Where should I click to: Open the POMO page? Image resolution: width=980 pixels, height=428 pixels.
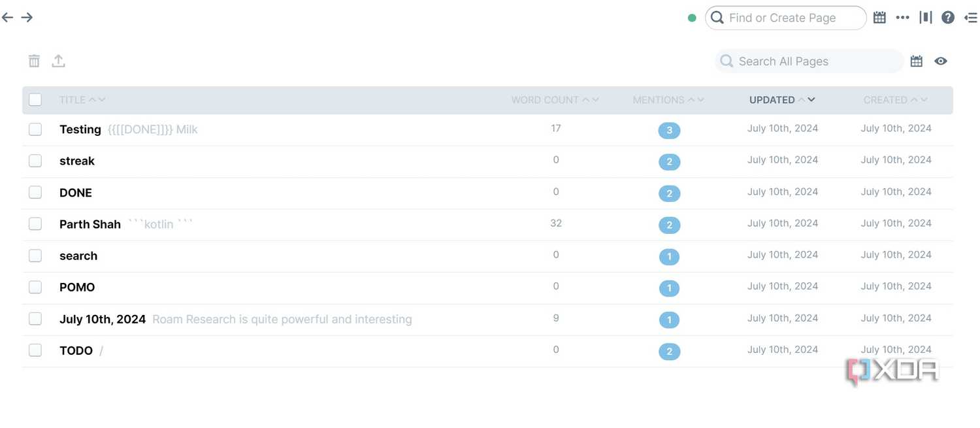click(x=77, y=288)
